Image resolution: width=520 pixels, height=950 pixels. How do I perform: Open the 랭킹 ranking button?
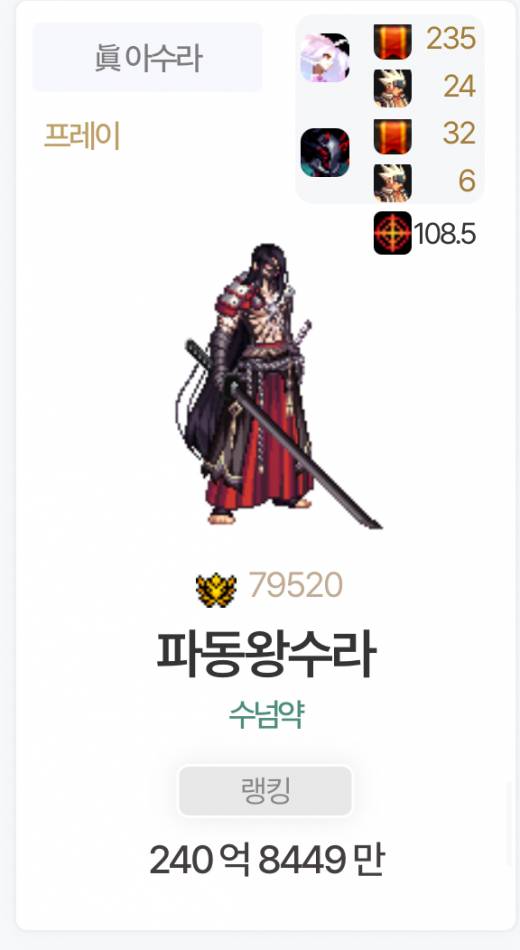coord(265,791)
